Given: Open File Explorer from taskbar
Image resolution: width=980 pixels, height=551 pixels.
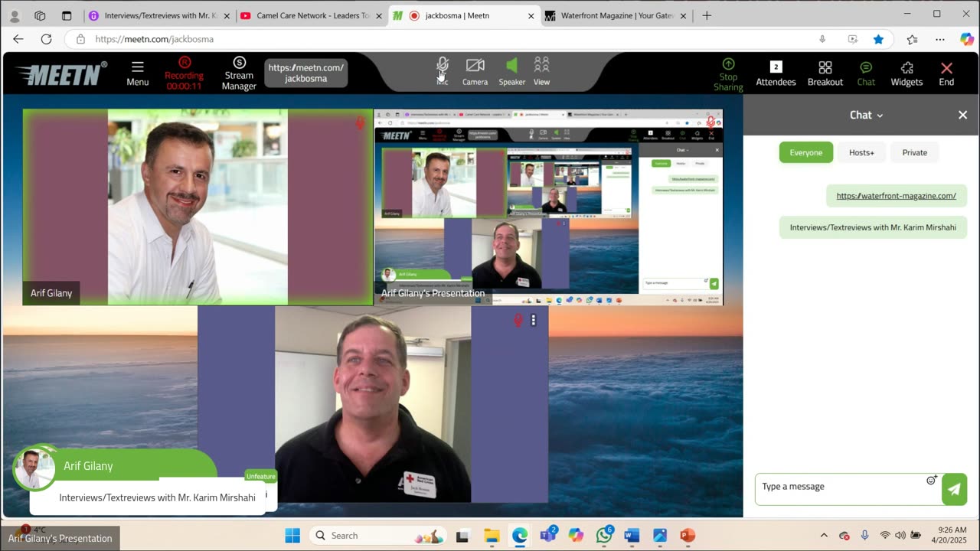Looking at the screenshot, I should pyautogui.click(x=491, y=536).
